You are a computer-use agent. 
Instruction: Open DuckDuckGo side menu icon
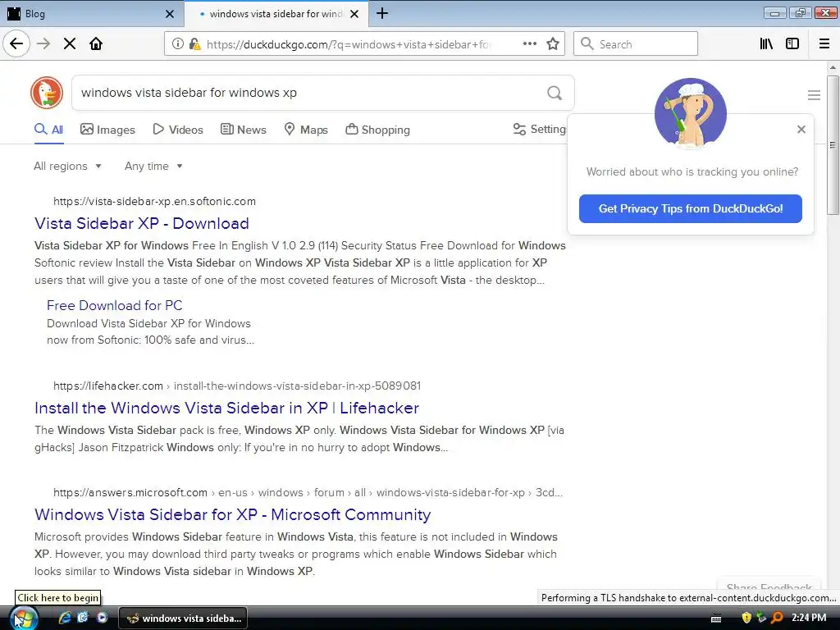814,95
